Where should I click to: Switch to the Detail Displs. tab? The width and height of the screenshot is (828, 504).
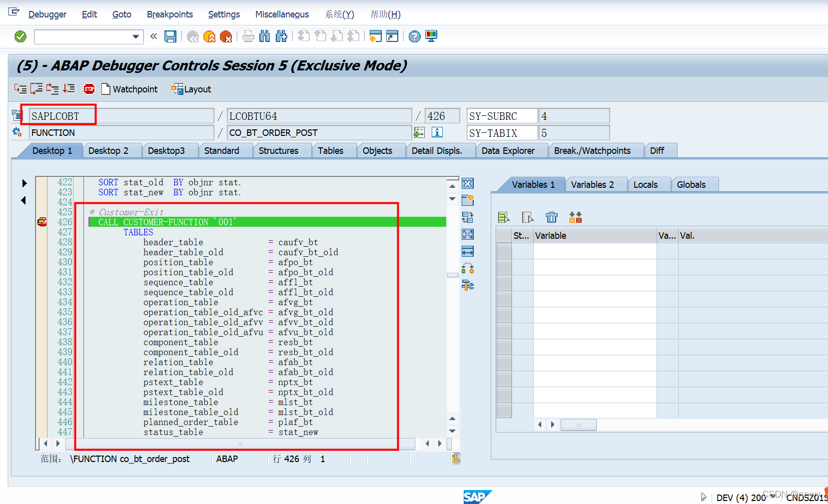pyautogui.click(x=437, y=151)
